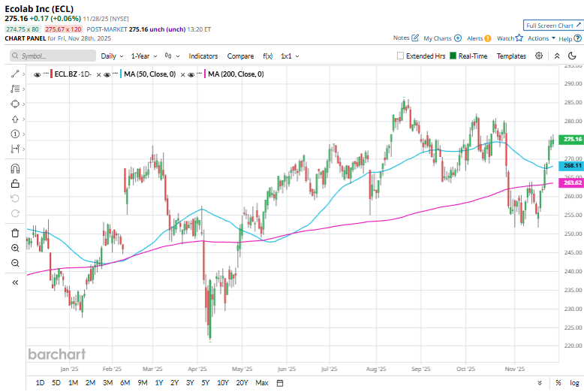Toggle the Real-Time checkbox

453,56
